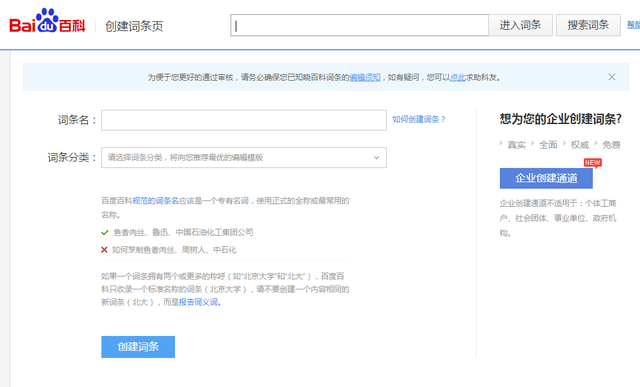Click the red cross example icon
Image resolution: width=640 pixels, height=387 pixels.
(104, 249)
